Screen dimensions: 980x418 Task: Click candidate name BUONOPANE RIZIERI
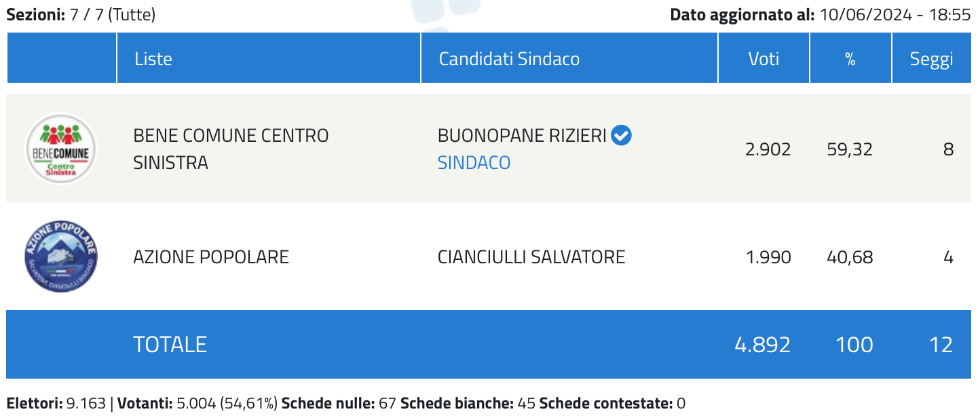click(x=522, y=136)
